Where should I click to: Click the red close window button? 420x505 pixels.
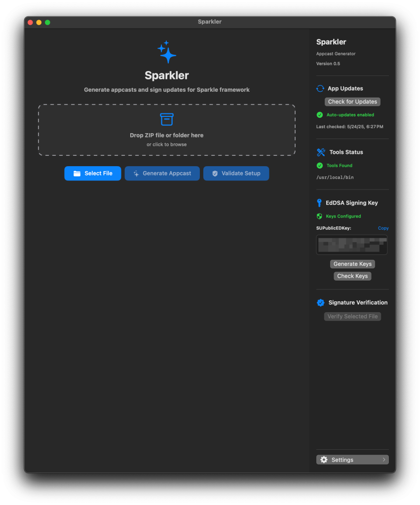point(30,22)
